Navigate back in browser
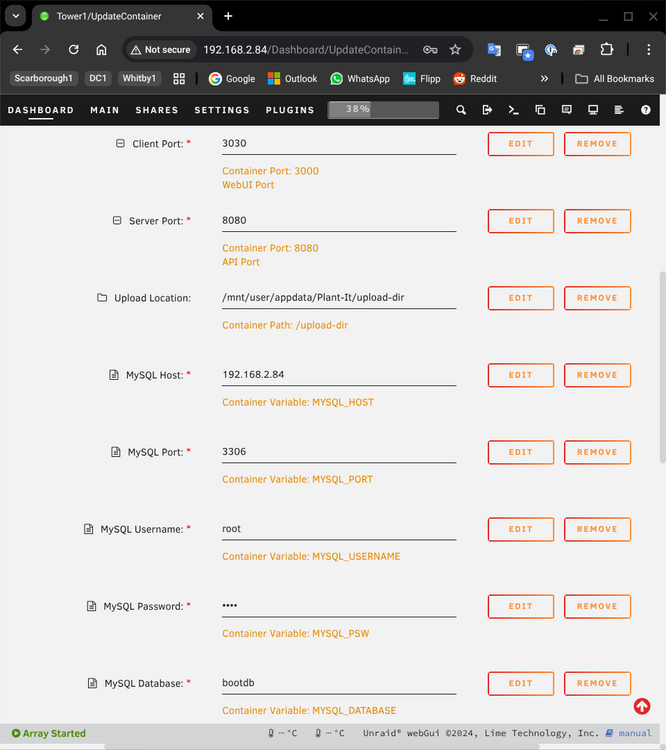The width and height of the screenshot is (666, 750). click(18, 49)
